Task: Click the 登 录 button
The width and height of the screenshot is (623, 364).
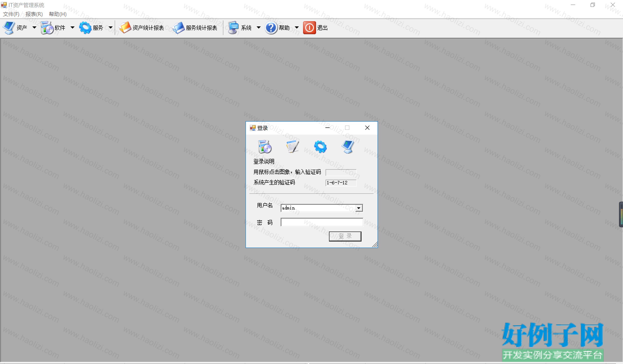Action: (345, 236)
